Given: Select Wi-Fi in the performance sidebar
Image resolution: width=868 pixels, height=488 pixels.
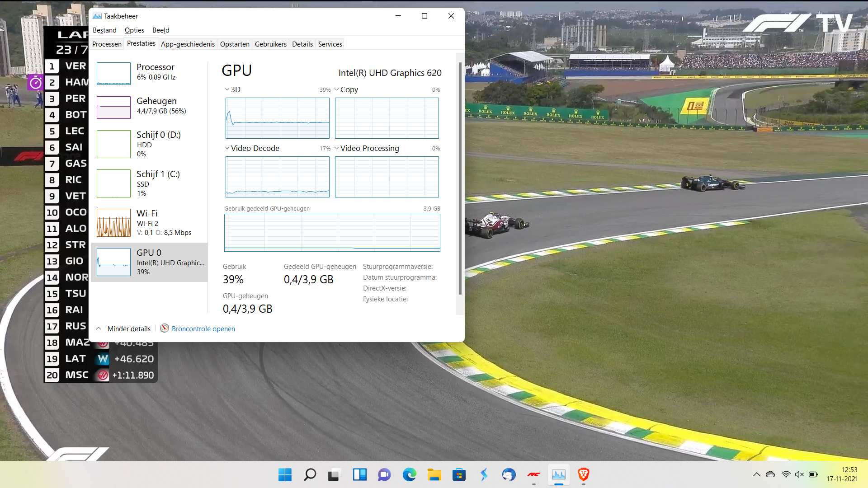Looking at the screenshot, I should 149,222.
